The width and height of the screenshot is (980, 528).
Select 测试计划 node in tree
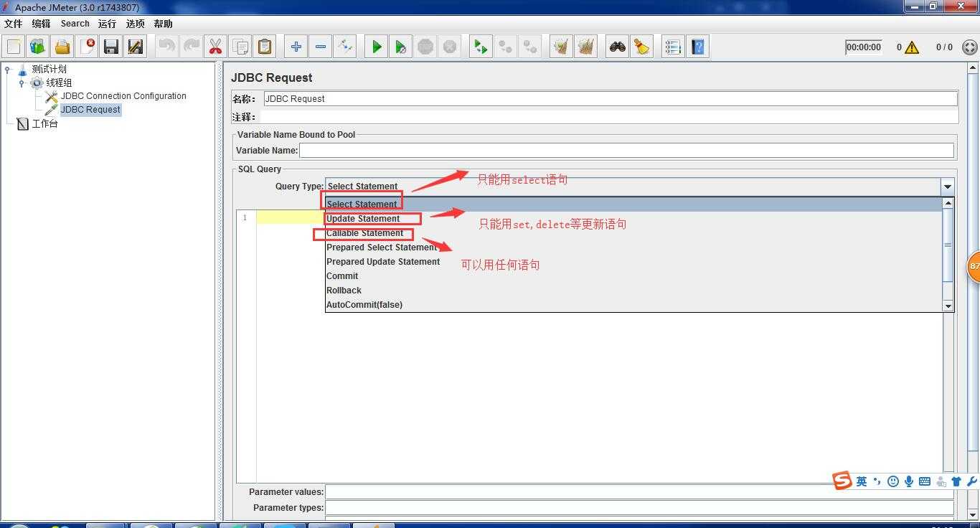click(49, 69)
